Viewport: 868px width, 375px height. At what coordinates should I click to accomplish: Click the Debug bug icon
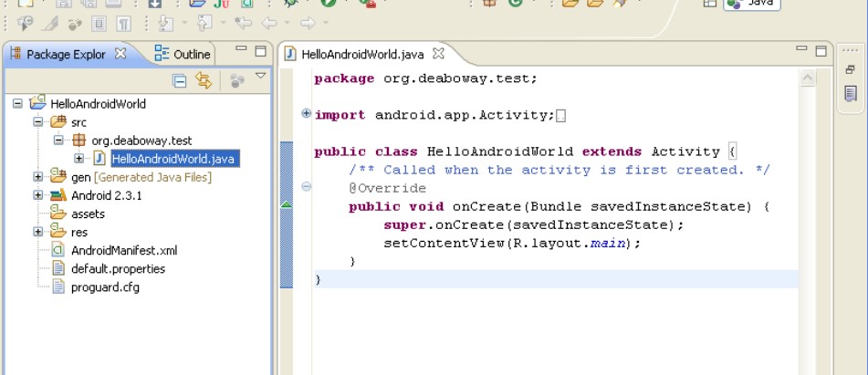pyautogui.click(x=290, y=3)
